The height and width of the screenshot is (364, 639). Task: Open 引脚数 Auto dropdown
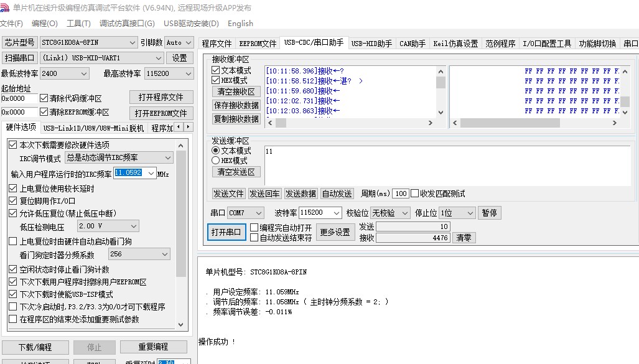[189, 42]
